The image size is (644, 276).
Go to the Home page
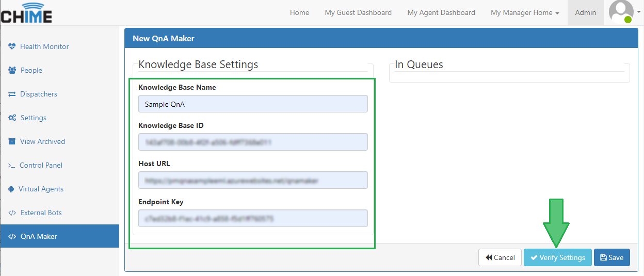tap(299, 12)
